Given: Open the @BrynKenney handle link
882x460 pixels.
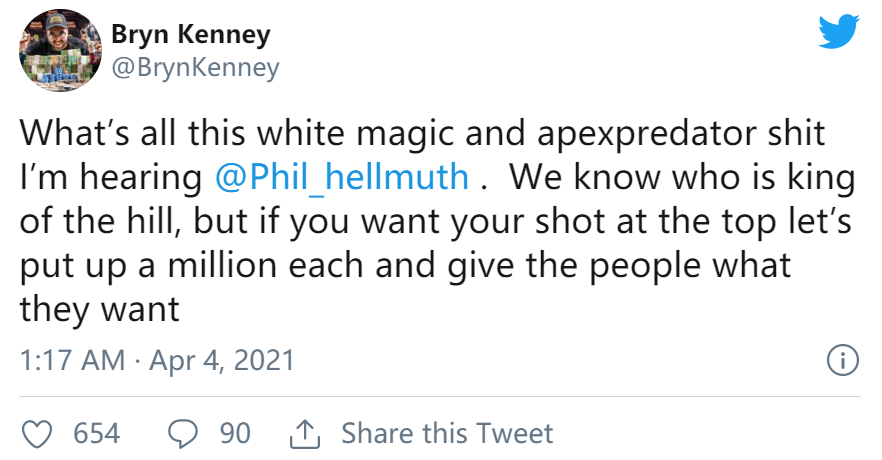Looking at the screenshot, I should point(195,68).
